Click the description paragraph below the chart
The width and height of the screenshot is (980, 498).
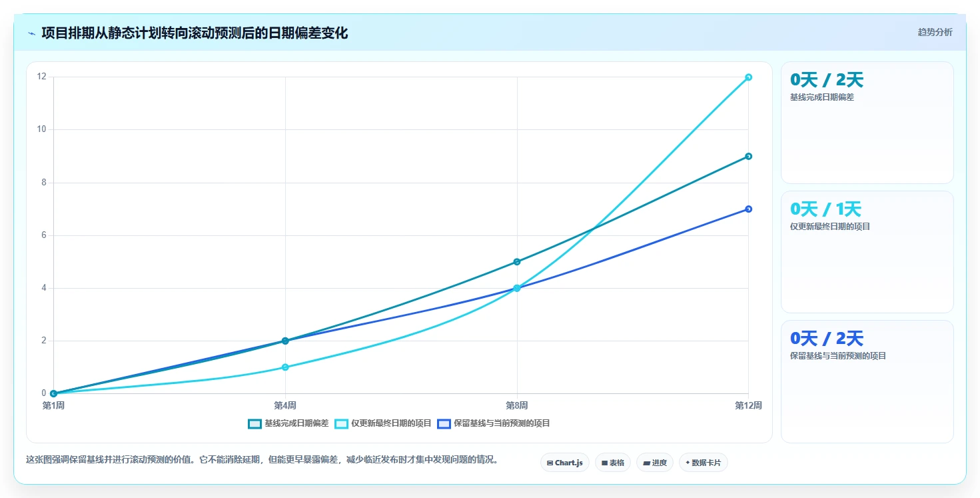point(262,459)
